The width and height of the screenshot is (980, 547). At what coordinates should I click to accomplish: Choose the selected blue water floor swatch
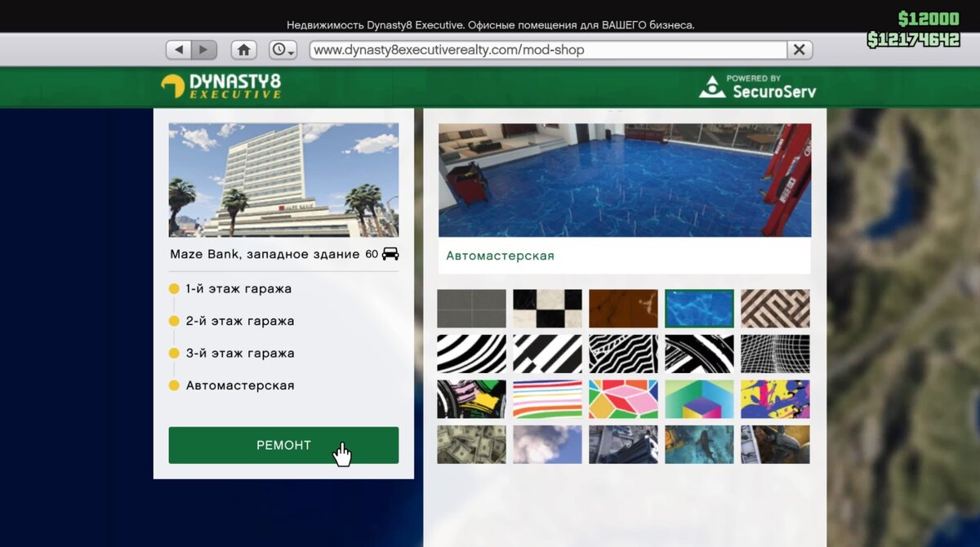click(x=699, y=309)
